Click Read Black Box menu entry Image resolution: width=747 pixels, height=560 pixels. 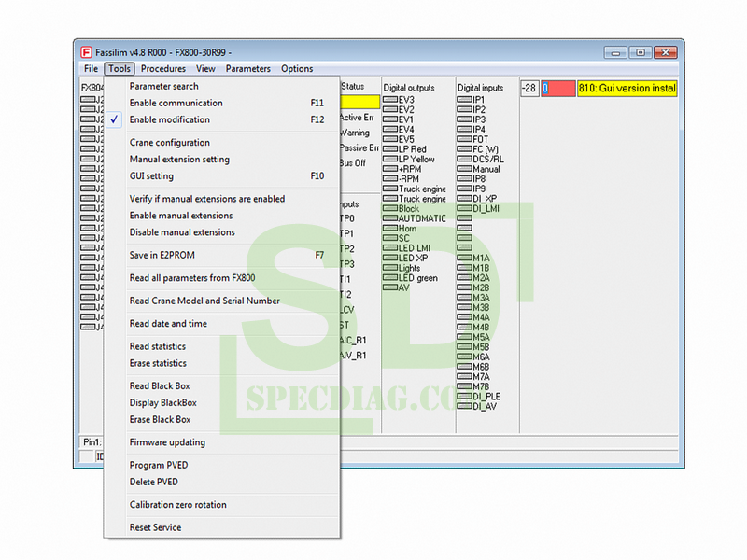point(160,386)
